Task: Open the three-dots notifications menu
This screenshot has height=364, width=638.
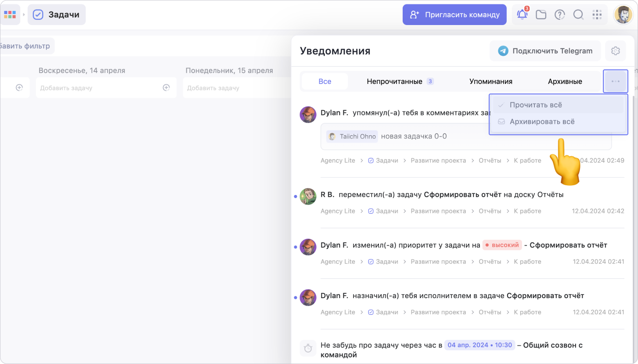Action: 615,81
